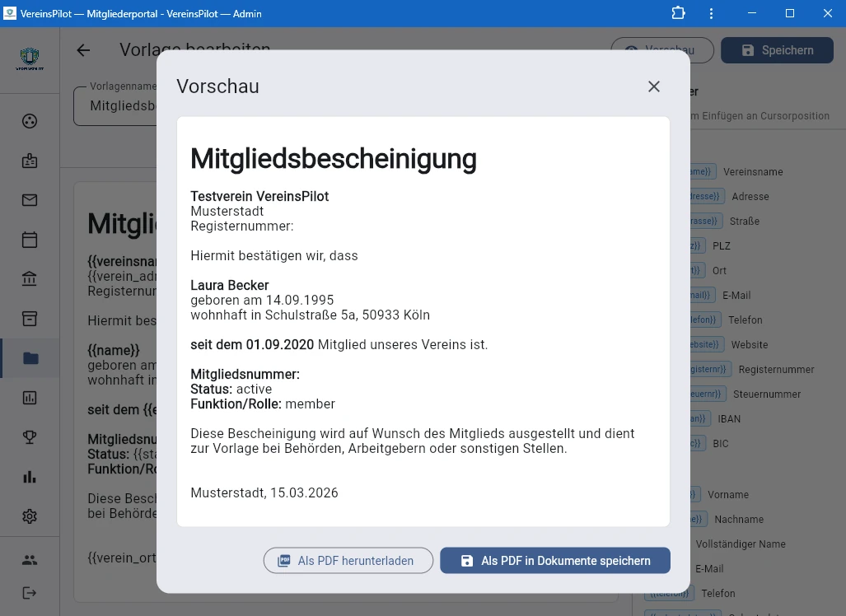The image size is (846, 616).
Task: Open the Nachrichten mail icon in the sidebar
Action: 30,200
